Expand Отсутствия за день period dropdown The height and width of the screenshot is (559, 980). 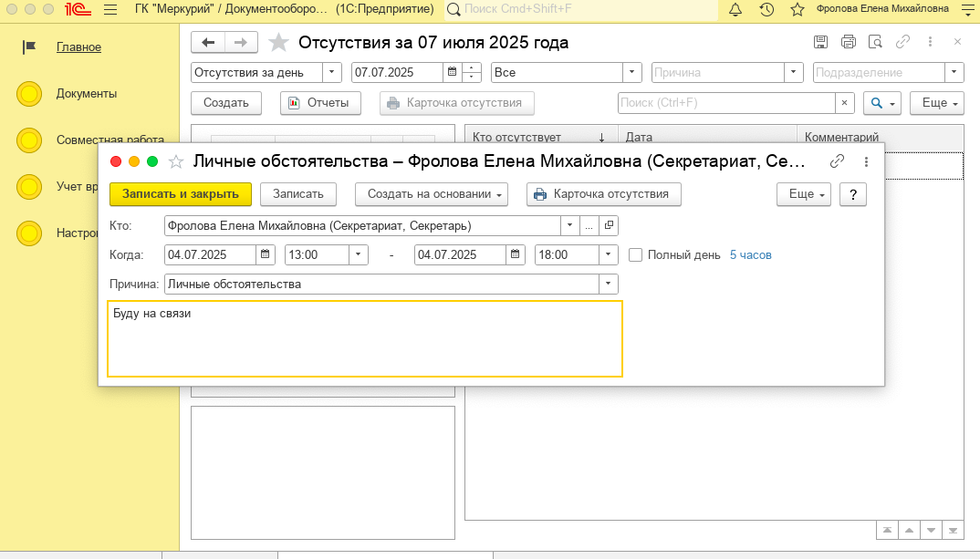(x=332, y=73)
